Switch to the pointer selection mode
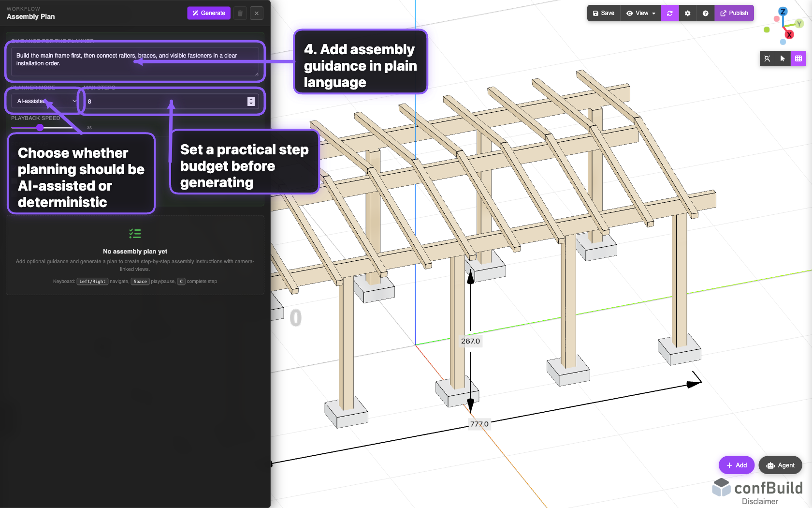Screen dimensions: 812x508 (783, 59)
